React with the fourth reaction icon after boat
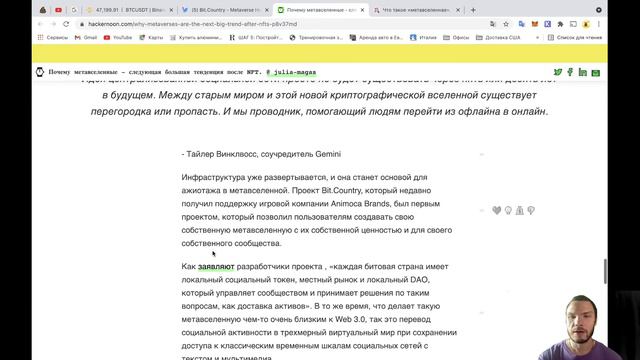 pos(531,210)
